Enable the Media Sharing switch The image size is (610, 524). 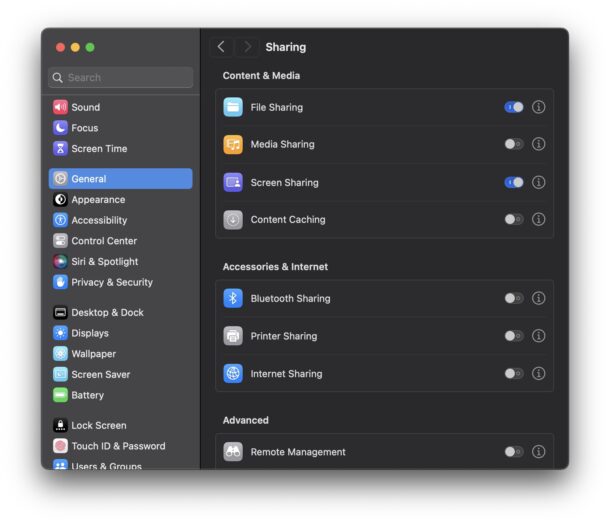point(513,144)
